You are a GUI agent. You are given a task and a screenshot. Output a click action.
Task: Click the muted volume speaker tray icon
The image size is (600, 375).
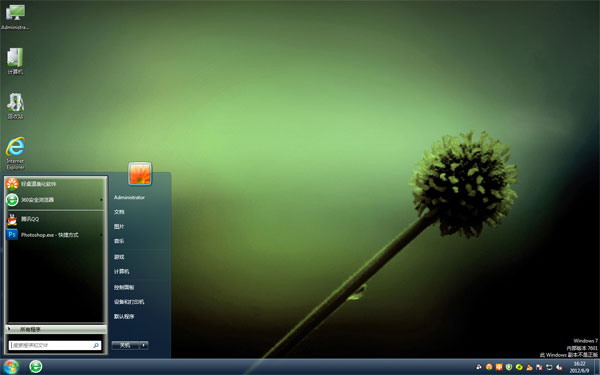(x=559, y=367)
